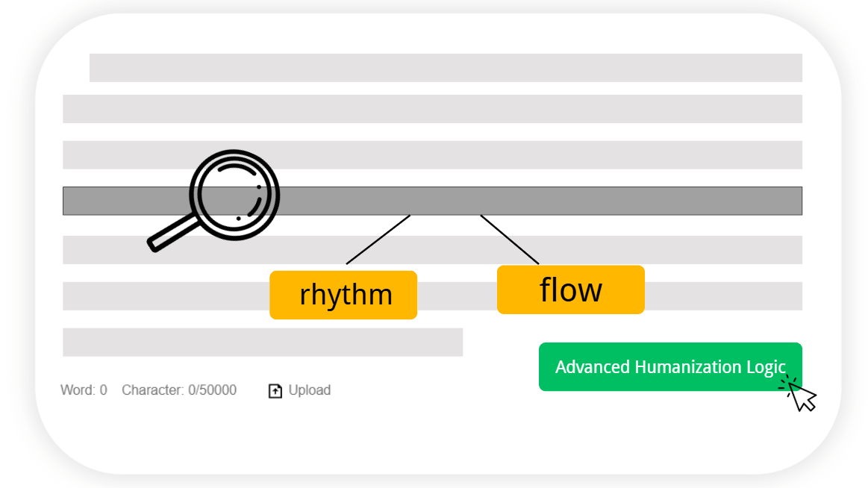This screenshot has width=868, height=488.
Task: Click the upload file icon
Action: pos(275,390)
